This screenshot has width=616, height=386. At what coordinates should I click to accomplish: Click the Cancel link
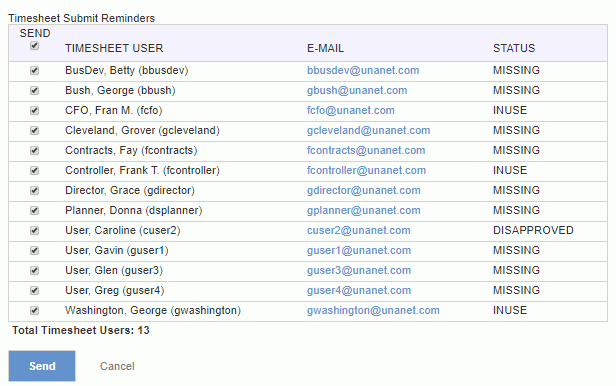coord(117,366)
